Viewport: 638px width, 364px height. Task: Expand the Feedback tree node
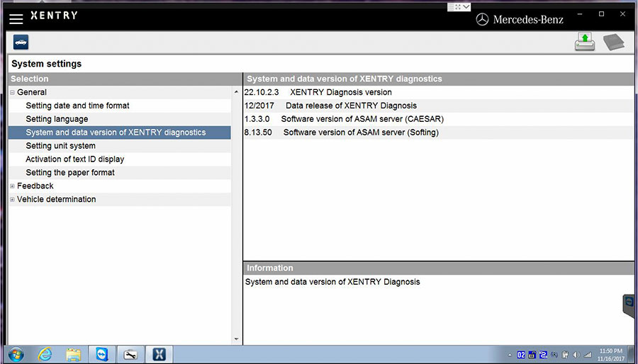(12, 186)
